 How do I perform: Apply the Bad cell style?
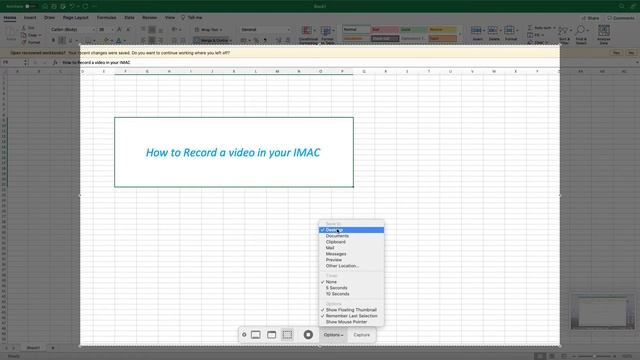click(x=385, y=30)
